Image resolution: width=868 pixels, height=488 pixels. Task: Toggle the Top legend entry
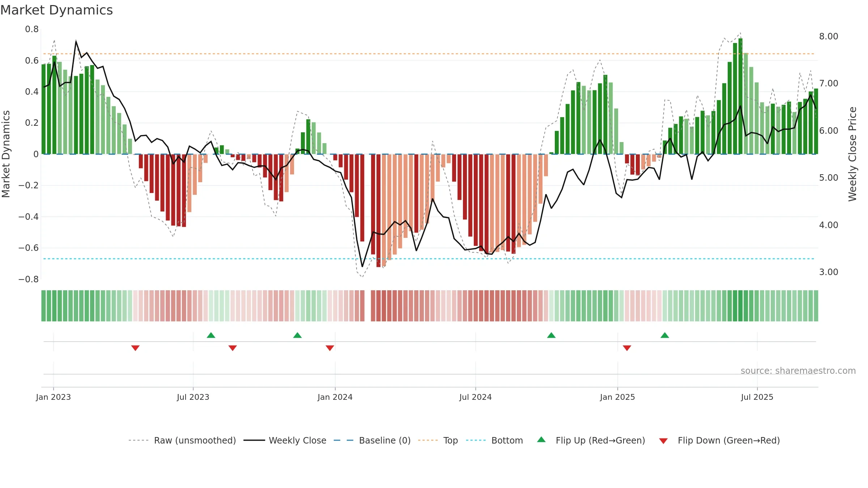438,440
